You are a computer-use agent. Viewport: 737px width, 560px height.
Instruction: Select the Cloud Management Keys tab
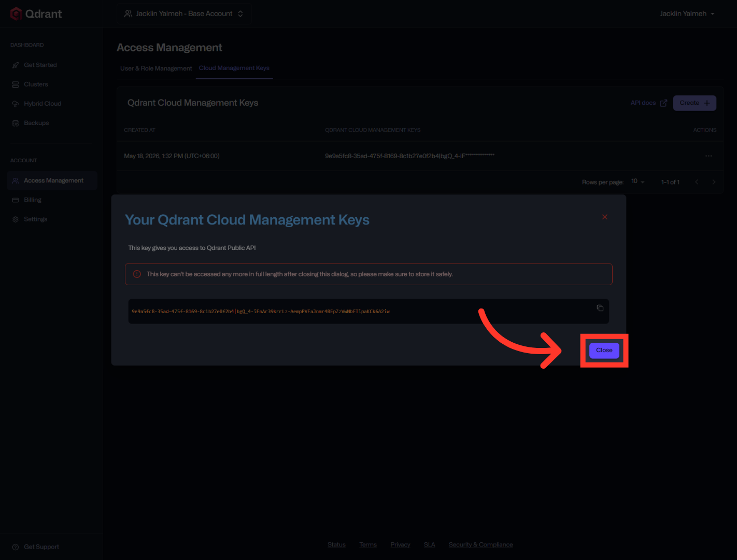coord(234,68)
